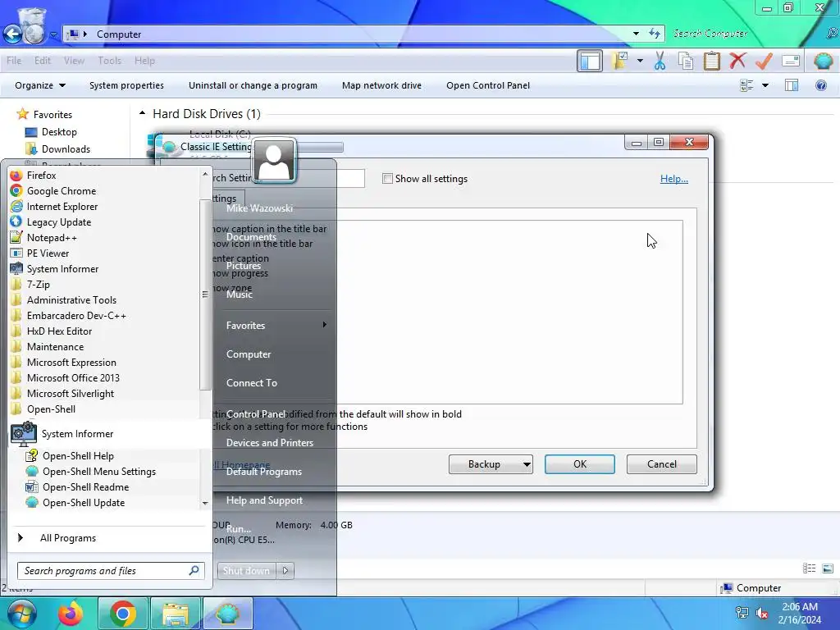This screenshot has height=630, width=840.
Task: Open Connect To in start menu
Action: [x=251, y=383]
